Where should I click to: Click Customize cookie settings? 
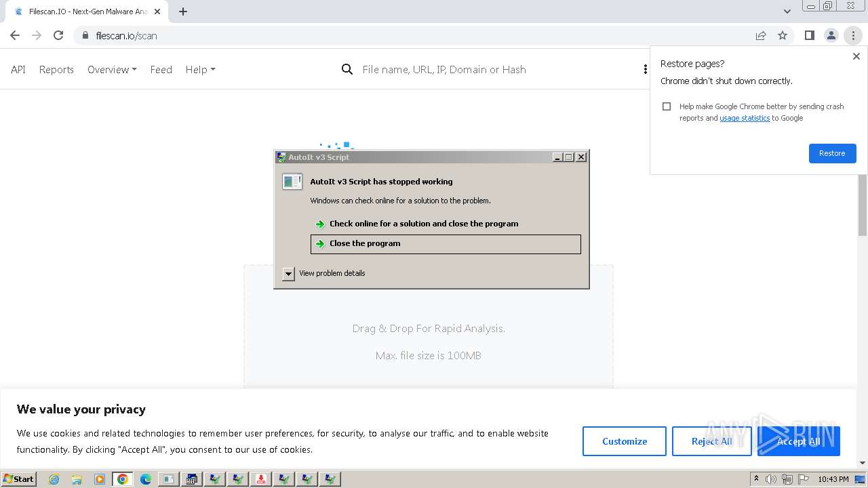tap(625, 441)
